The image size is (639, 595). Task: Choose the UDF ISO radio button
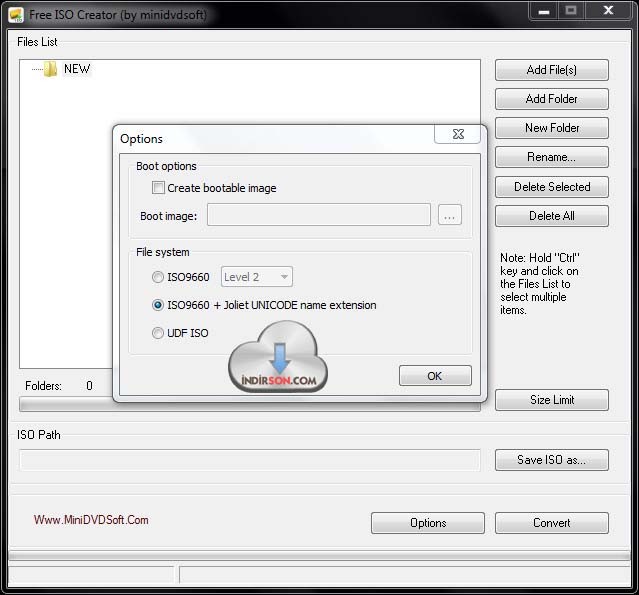click(158, 333)
